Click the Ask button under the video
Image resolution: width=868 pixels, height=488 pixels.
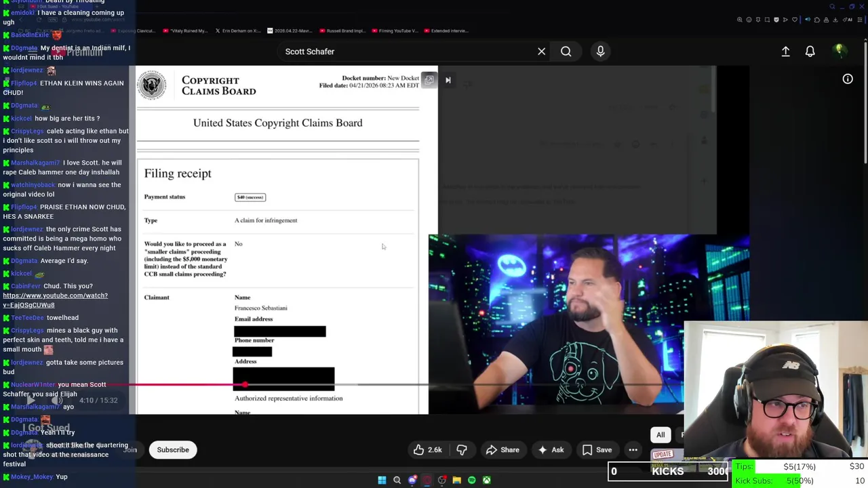coord(551,450)
